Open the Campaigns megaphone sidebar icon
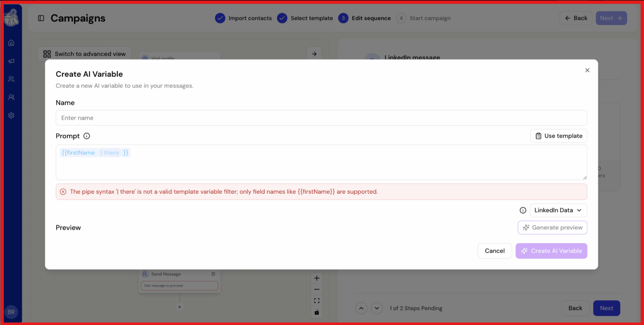The image size is (644, 325). click(x=11, y=61)
